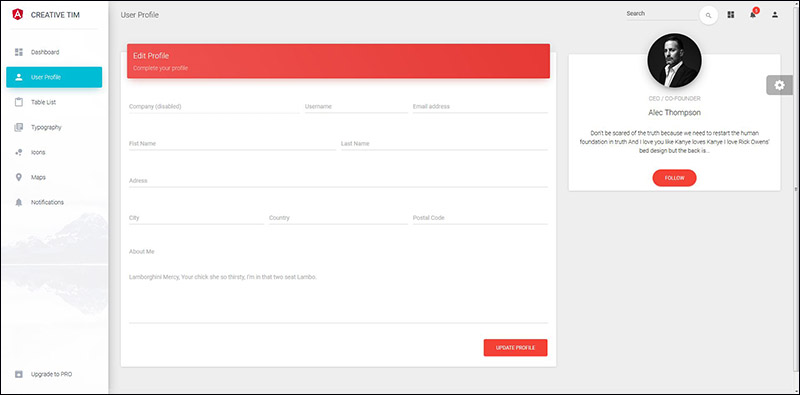Click the Typography library icon
Screen dimensions: 800x395
point(19,127)
